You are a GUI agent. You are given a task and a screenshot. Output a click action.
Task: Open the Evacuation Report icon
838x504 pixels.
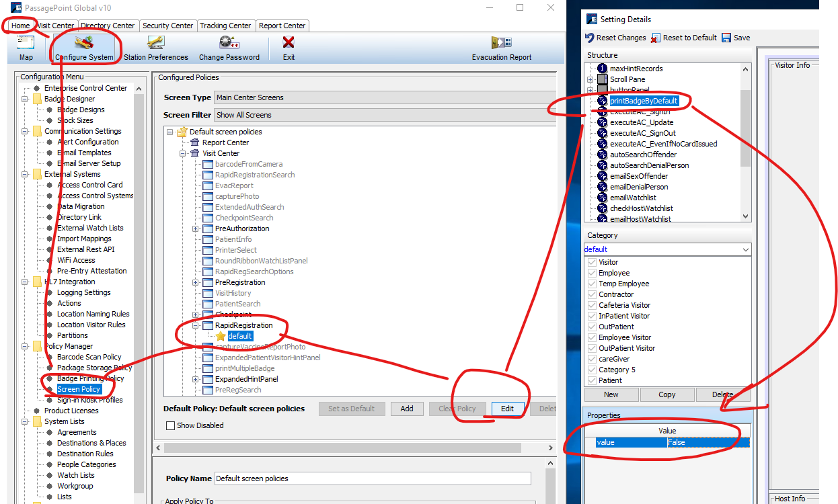point(502,43)
